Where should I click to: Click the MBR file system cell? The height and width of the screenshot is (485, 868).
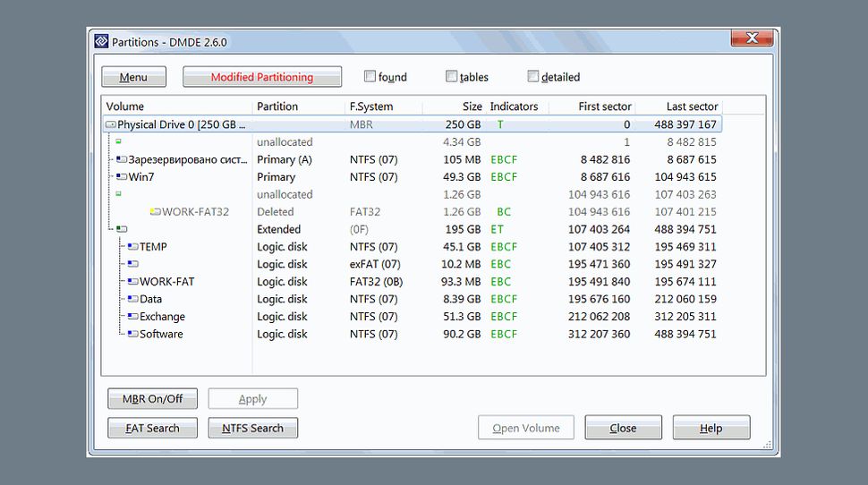pyautogui.click(x=361, y=124)
